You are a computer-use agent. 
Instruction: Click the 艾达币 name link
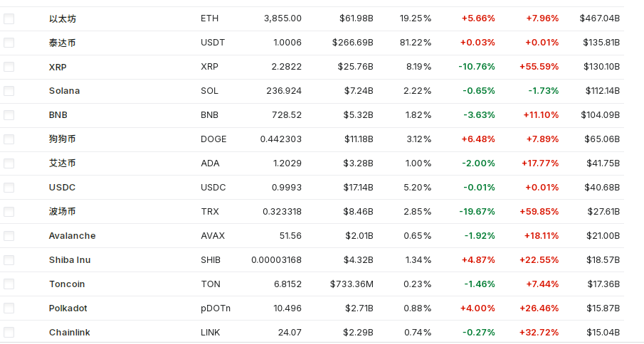coord(63,163)
